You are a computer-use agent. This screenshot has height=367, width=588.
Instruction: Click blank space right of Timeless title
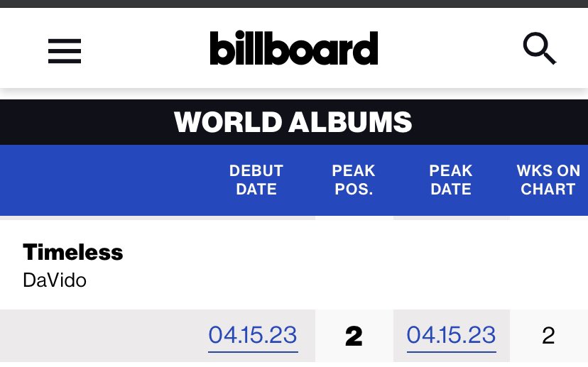coord(355,253)
